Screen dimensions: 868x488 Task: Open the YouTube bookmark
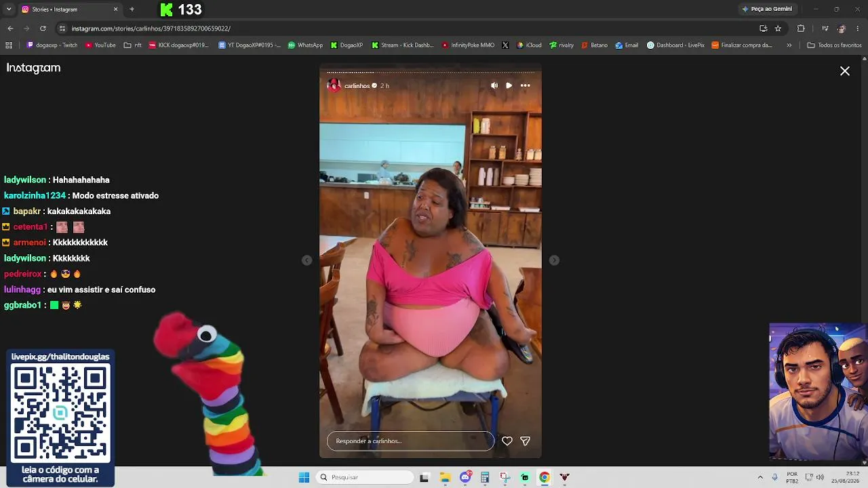(100, 45)
